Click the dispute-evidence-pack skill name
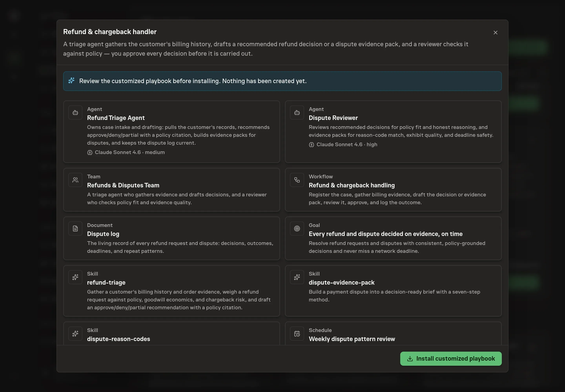This screenshot has height=392, width=565. click(342, 282)
